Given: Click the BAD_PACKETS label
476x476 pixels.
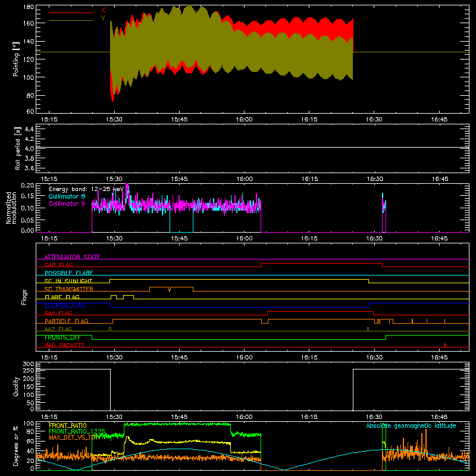Looking at the screenshot, I should [65, 345].
